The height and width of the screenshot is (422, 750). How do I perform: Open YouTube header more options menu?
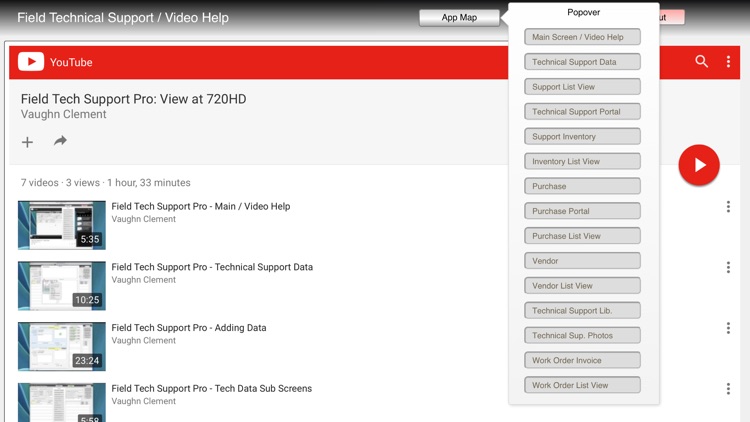[728, 61]
